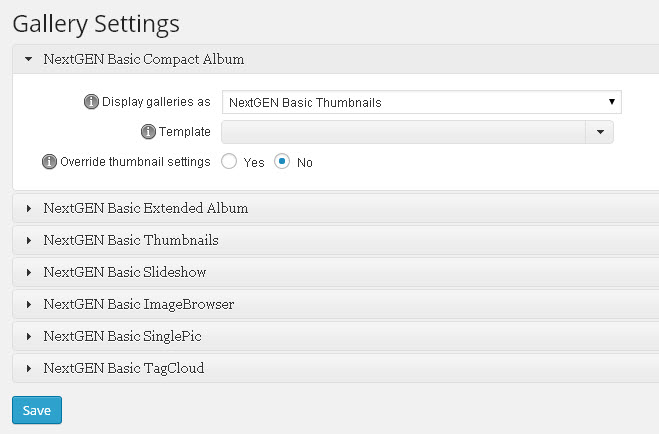The height and width of the screenshot is (434, 659).
Task: Open NextGEN Basic SinglePic section
Action: click(x=336, y=336)
